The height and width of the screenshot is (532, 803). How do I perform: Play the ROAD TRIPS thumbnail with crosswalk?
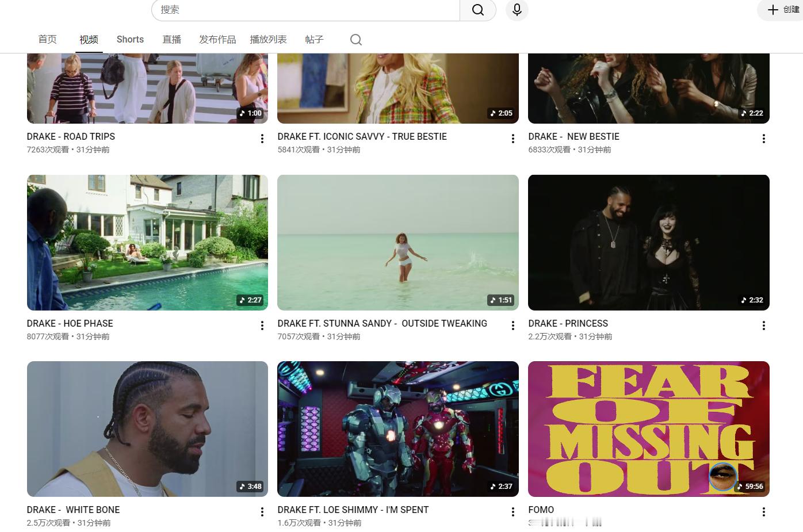pos(147,88)
